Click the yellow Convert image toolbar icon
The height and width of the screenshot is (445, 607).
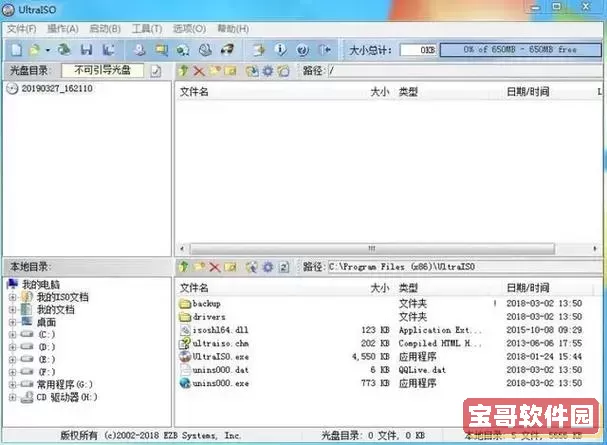pyautogui.click(x=161, y=50)
